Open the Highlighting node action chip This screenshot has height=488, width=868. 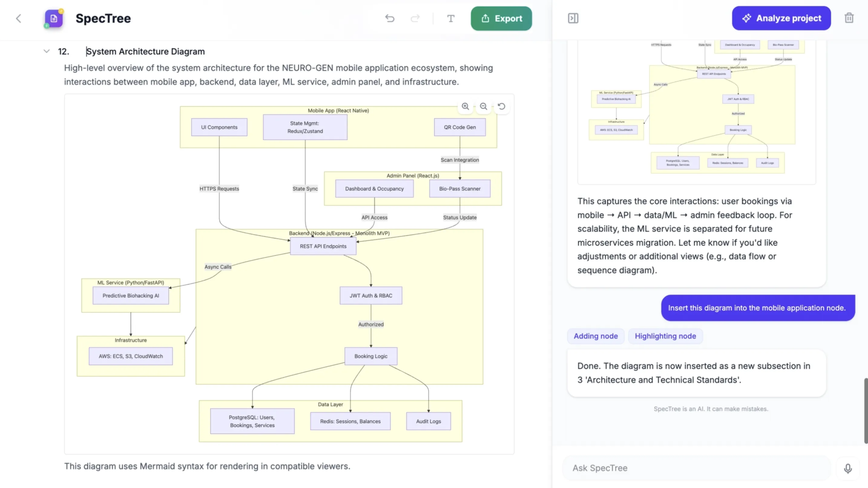pyautogui.click(x=665, y=336)
